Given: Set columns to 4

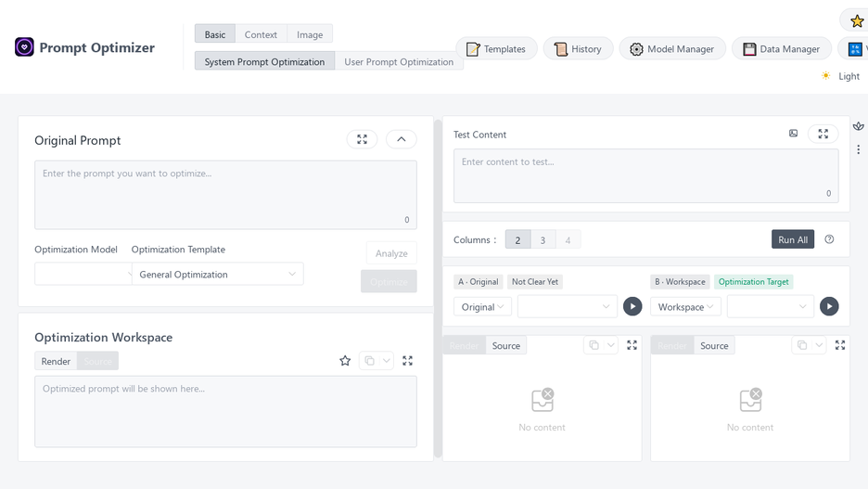Looking at the screenshot, I should (568, 239).
